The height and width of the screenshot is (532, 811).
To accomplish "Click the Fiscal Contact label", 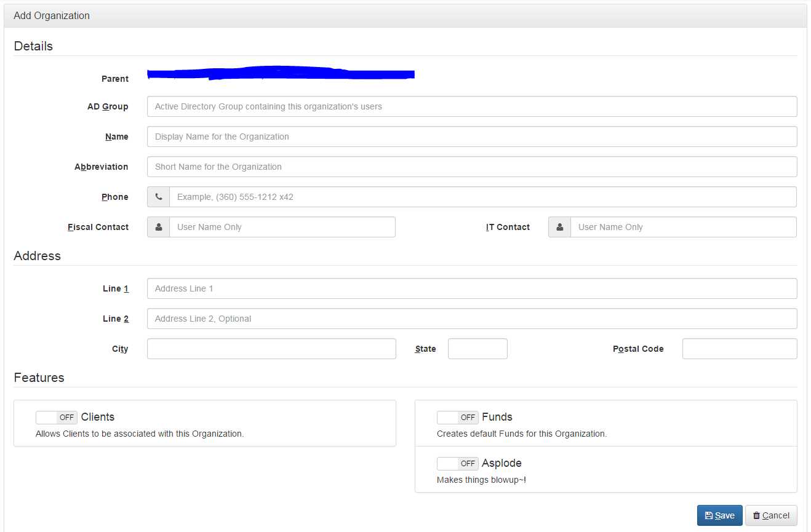I will tap(98, 227).
